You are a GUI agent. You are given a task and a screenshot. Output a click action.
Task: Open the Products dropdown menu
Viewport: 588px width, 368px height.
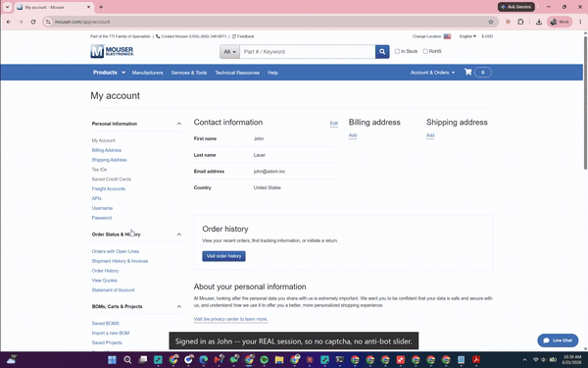(109, 73)
